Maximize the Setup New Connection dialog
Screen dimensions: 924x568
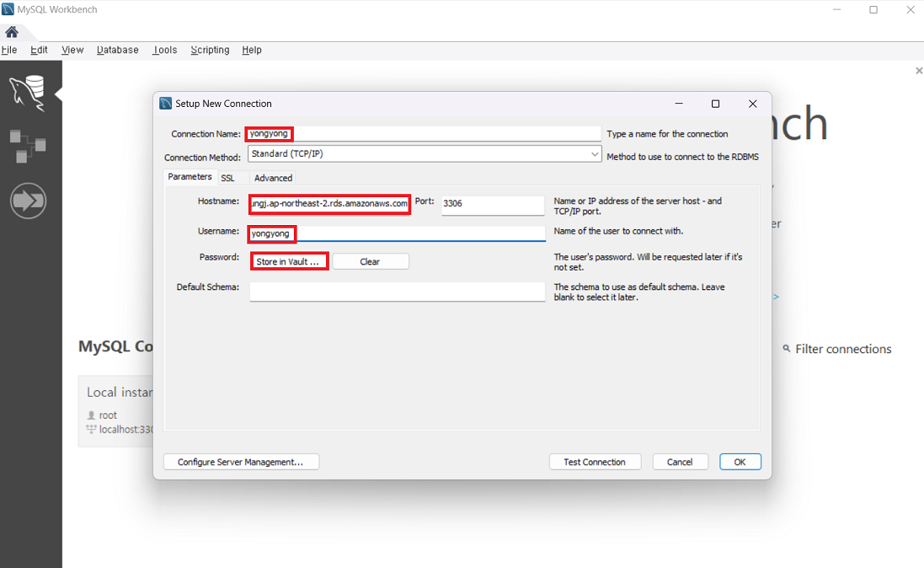[715, 104]
